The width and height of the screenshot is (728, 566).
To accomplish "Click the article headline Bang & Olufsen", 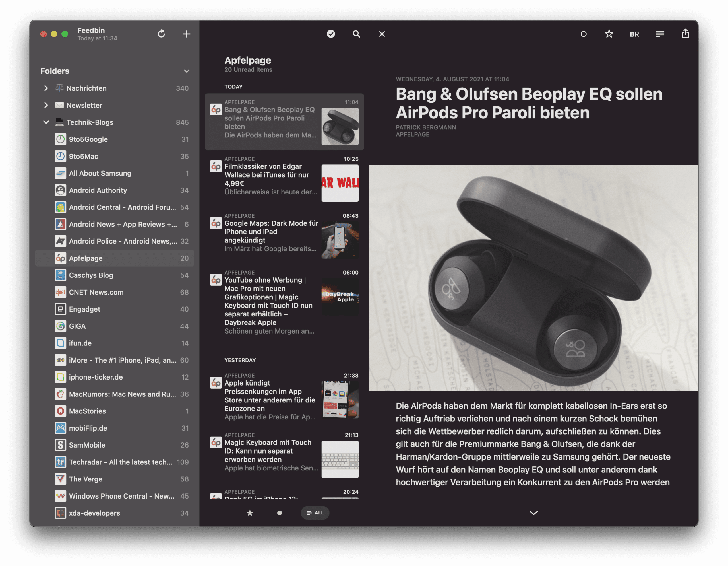I will [x=529, y=103].
